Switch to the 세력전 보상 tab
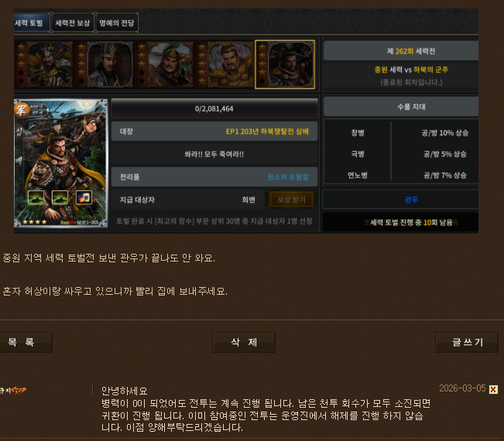Image resolution: width=504 pixels, height=441 pixels. point(73,22)
